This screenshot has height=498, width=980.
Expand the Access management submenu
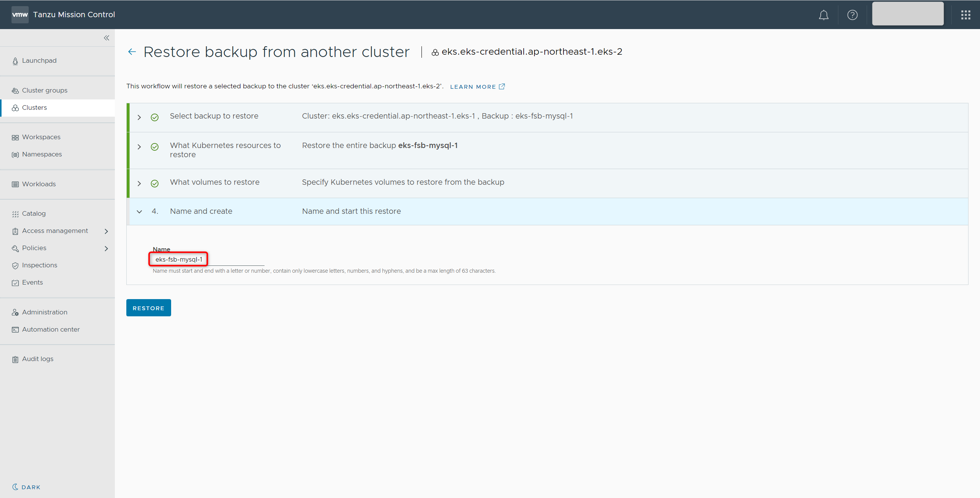pyautogui.click(x=106, y=231)
